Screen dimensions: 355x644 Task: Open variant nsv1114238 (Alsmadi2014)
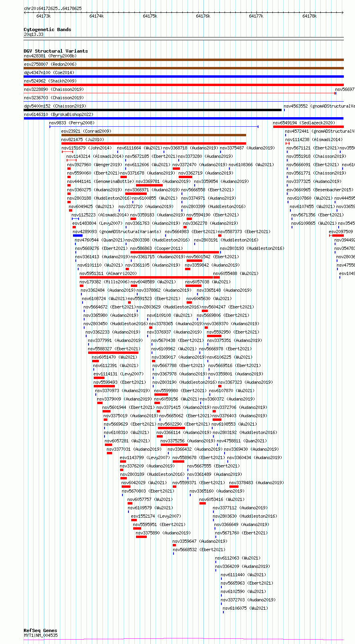[314, 139]
